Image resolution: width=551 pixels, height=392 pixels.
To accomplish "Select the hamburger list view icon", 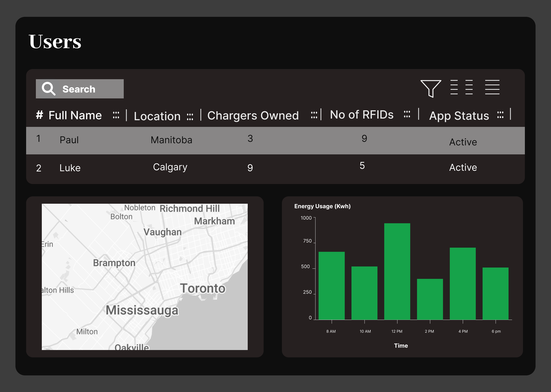I will point(492,87).
